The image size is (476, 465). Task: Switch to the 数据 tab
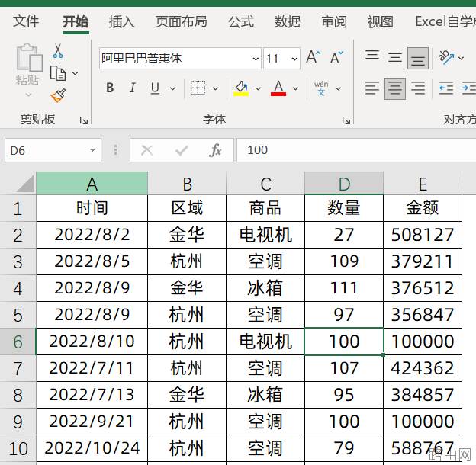[287, 21]
